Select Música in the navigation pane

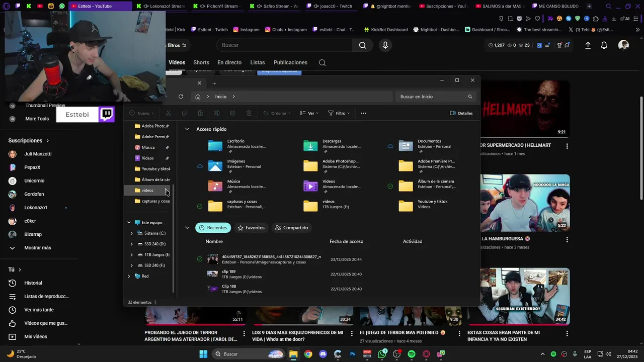148,147
